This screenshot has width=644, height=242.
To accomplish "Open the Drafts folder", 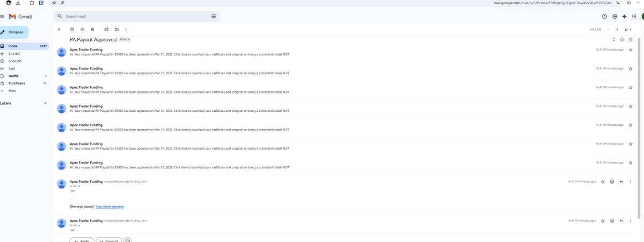I will point(25,76).
